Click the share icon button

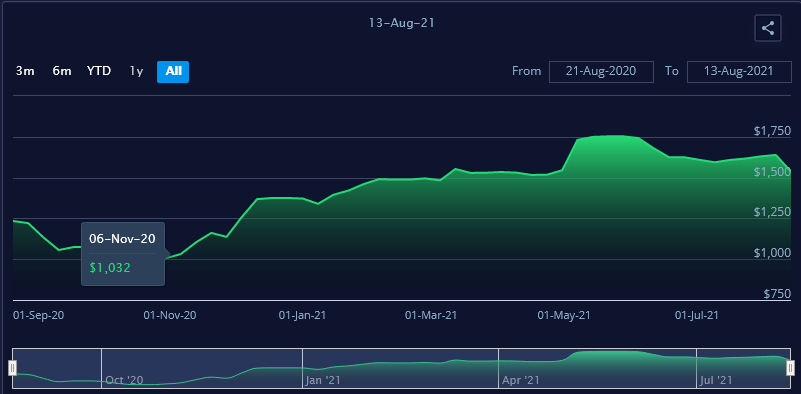click(x=768, y=28)
